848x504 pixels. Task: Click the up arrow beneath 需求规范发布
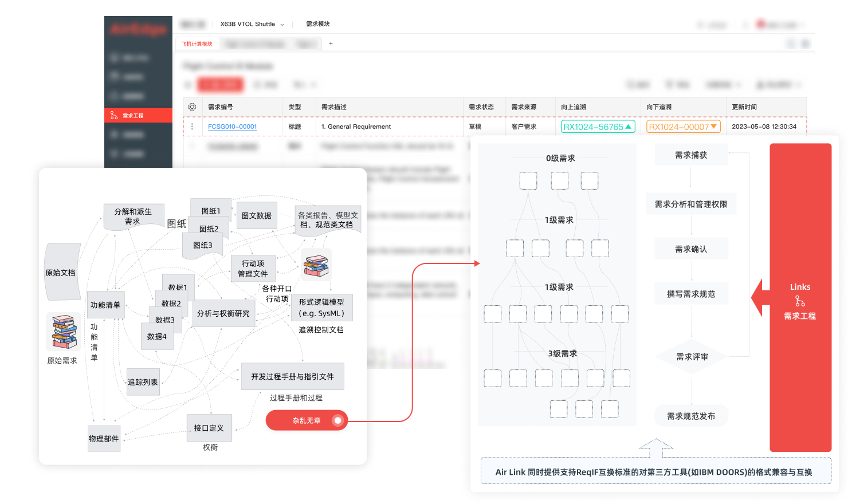[656, 448]
